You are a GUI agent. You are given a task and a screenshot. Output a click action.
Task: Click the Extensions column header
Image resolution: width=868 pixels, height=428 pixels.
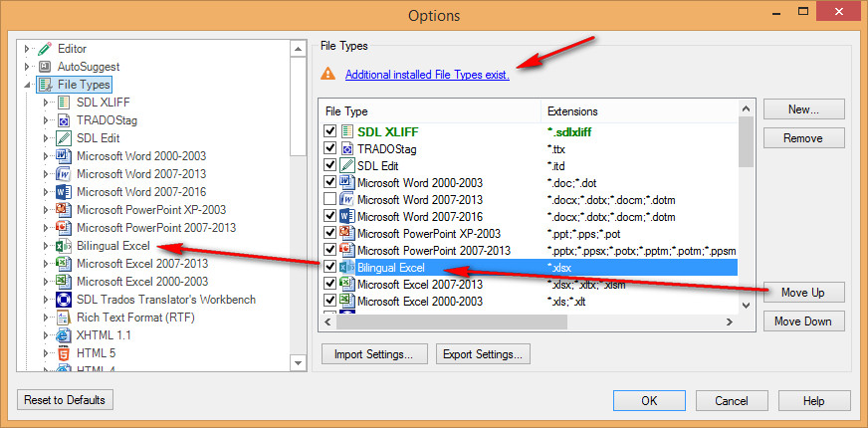click(639, 111)
